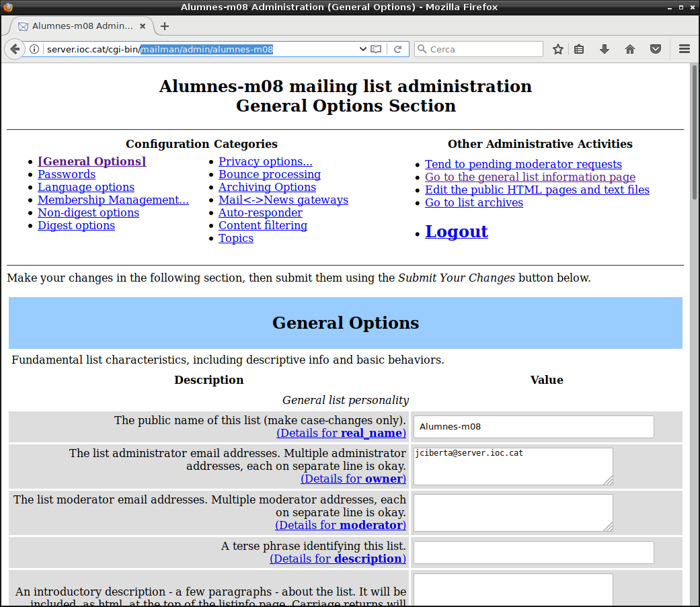Click the Logout link
Image resolution: width=700 pixels, height=607 pixels.
(456, 231)
